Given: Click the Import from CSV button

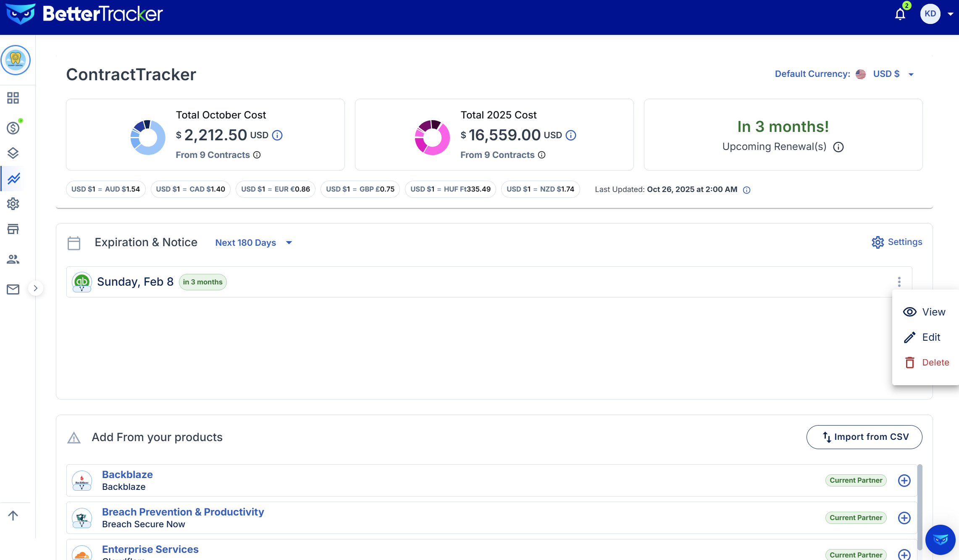Looking at the screenshot, I should (864, 437).
